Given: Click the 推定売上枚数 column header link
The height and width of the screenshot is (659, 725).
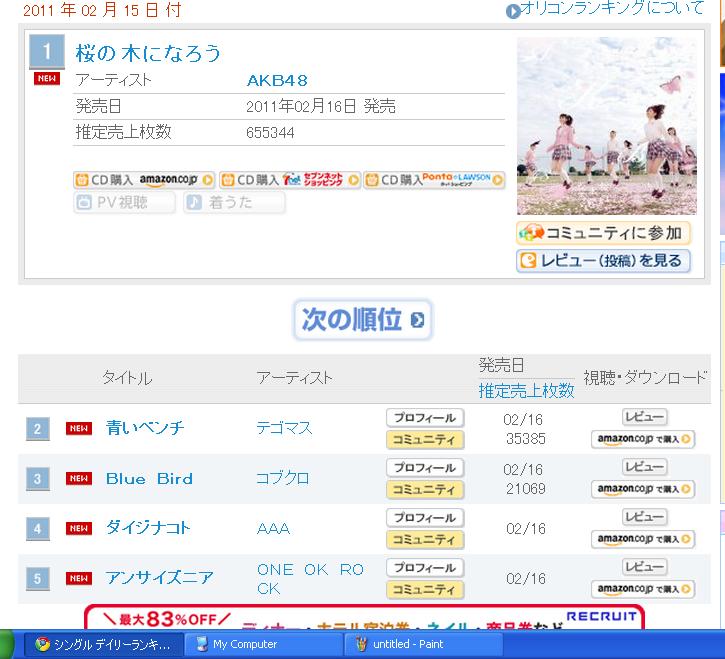Looking at the screenshot, I should pyautogui.click(x=526, y=391).
